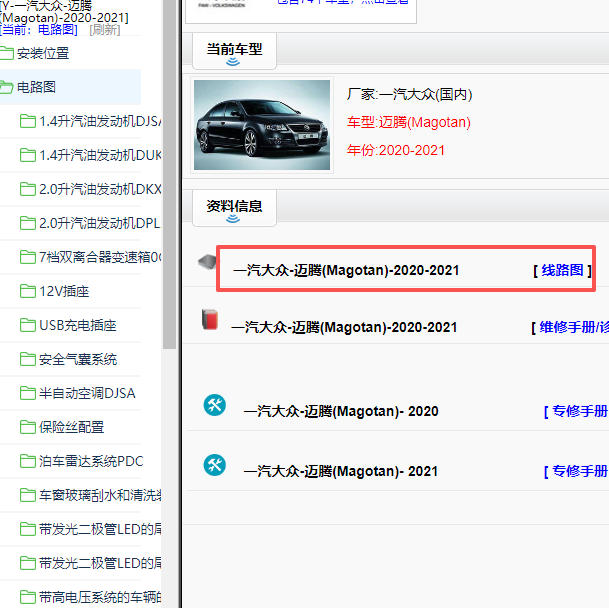Click the 车型:迈腾(Magotan) text
The height and width of the screenshot is (608, 609).
click(x=409, y=122)
